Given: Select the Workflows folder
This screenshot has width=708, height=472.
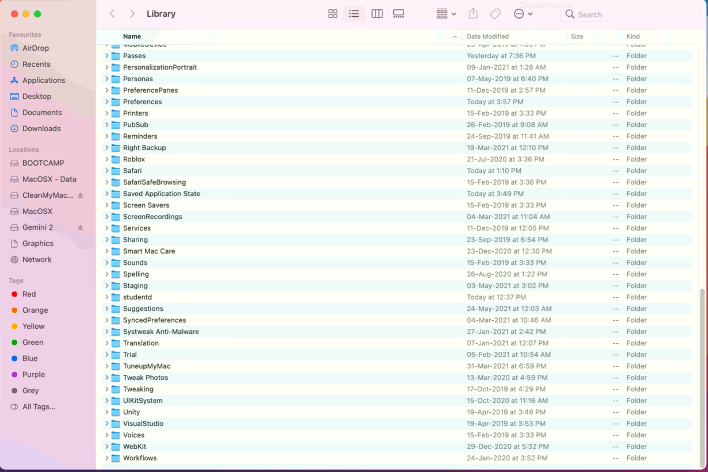Looking at the screenshot, I should pos(397,458).
